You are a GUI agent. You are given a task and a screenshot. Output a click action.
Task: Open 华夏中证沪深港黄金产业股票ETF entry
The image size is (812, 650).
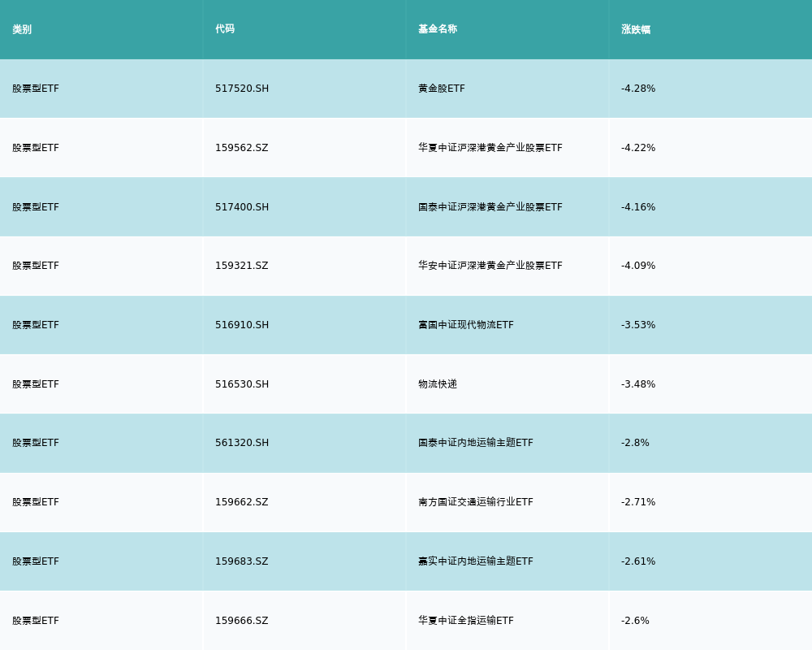(490, 148)
